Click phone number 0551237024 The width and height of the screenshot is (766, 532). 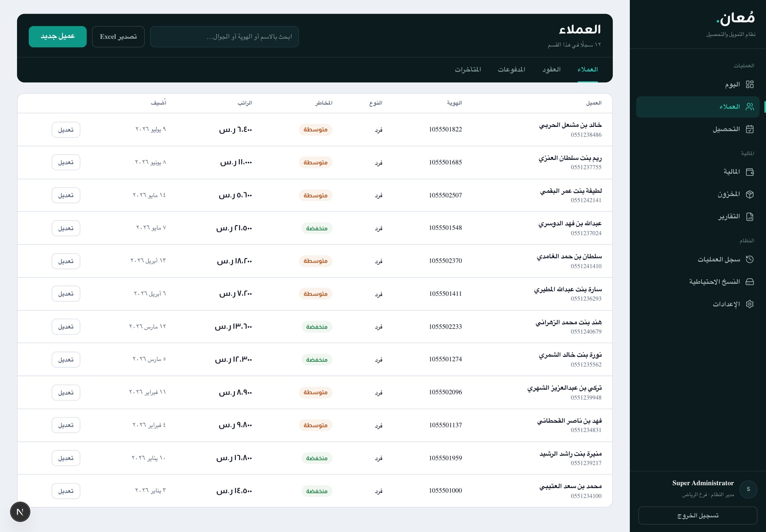click(586, 233)
